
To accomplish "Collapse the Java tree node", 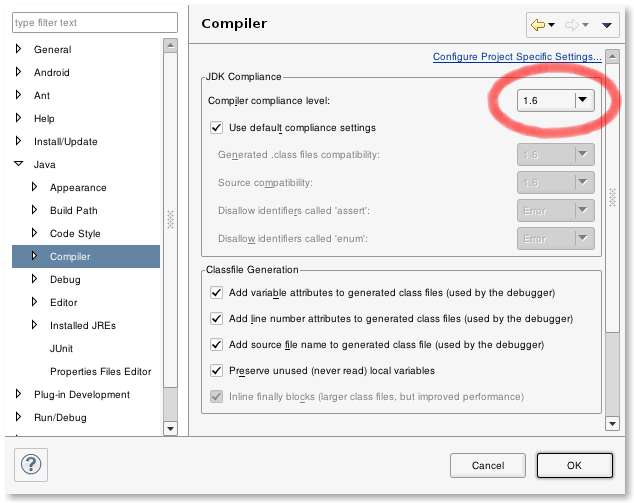I will click(18, 165).
